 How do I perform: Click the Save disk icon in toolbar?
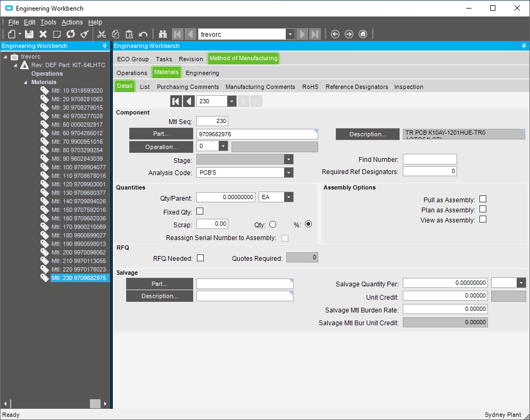[x=29, y=34]
